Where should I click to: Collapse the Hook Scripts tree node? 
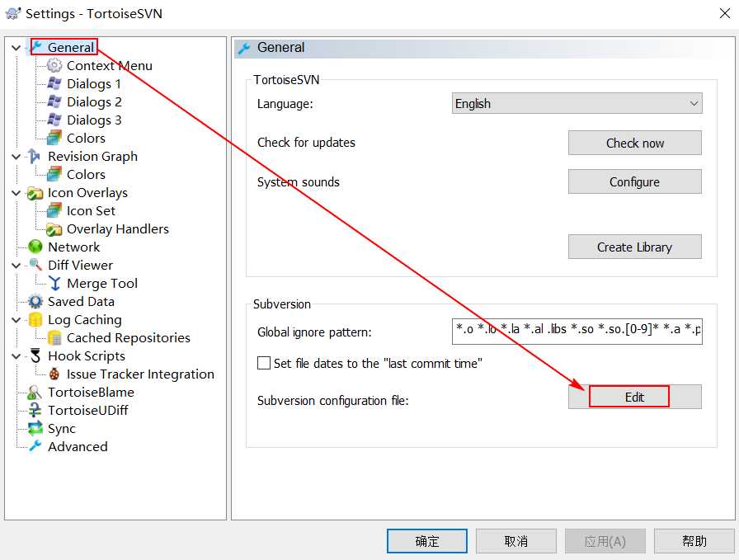pos(16,356)
